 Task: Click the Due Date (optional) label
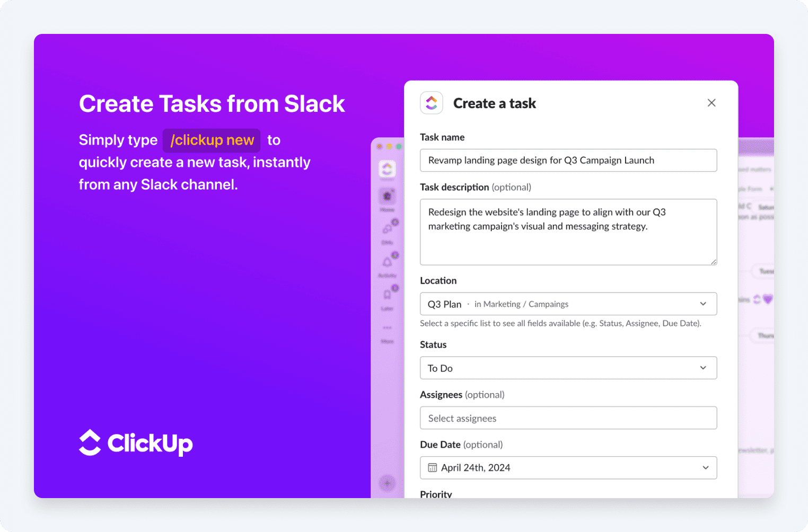tap(461, 445)
